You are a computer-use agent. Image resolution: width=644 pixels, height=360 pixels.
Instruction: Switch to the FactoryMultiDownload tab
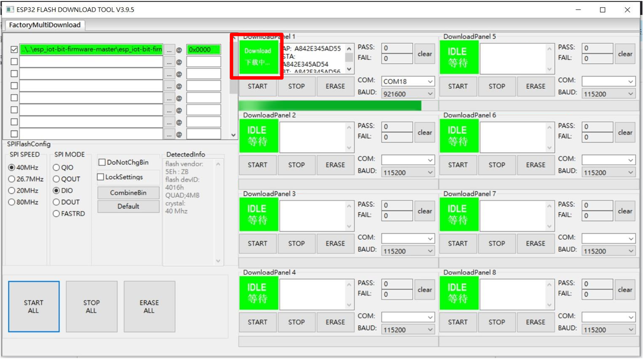pyautogui.click(x=45, y=25)
